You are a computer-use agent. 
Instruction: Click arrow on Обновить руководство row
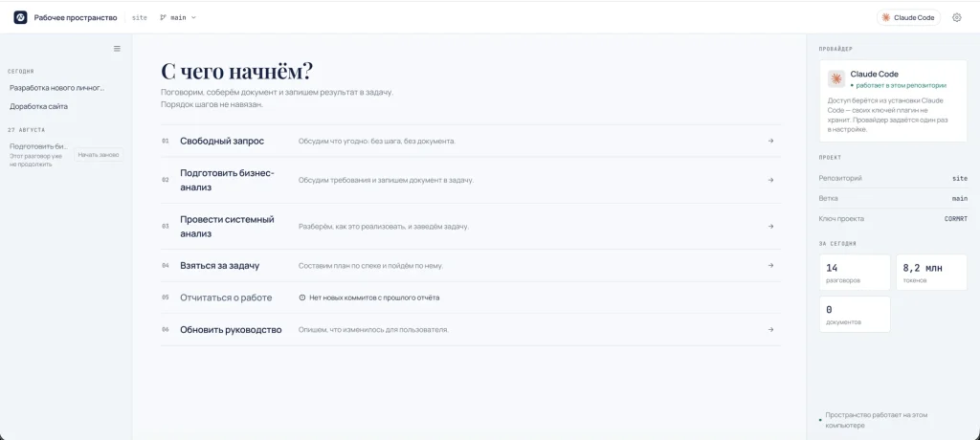coord(770,329)
